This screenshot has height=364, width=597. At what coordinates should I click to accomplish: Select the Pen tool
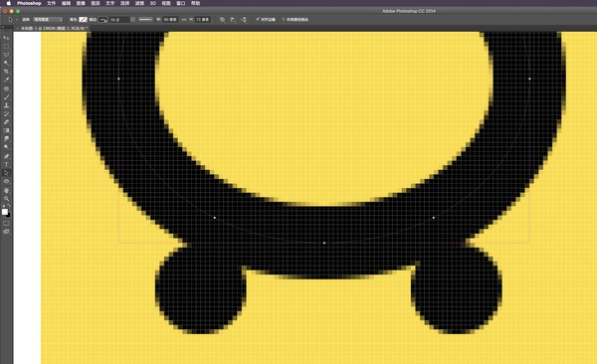[x=7, y=156]
